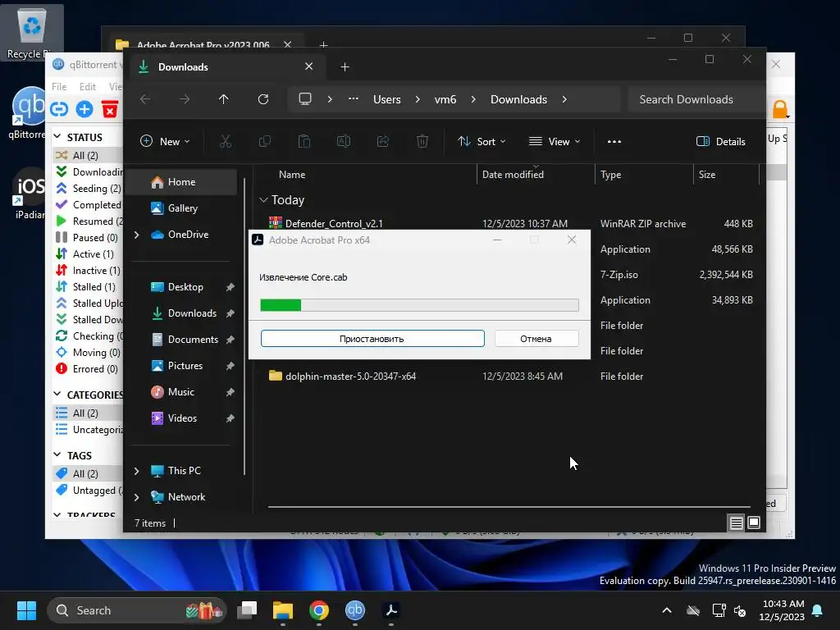Select Seeding (2) filter in qBittorrent
840x630 pixels.
pos(89,188)
